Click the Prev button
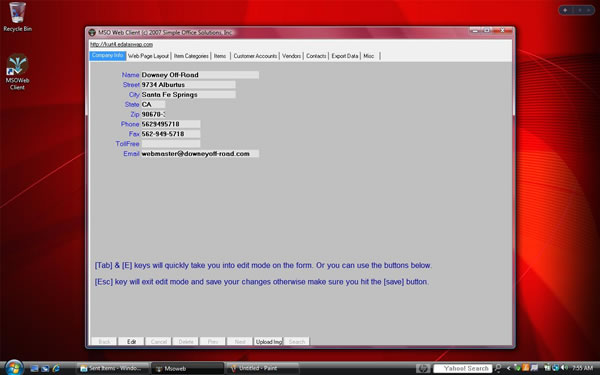600x375 pixels. point(213,341)
